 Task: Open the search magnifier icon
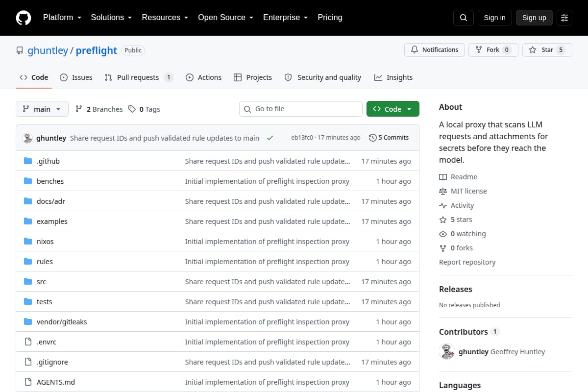pyautogui.click(x=464, y=18)
